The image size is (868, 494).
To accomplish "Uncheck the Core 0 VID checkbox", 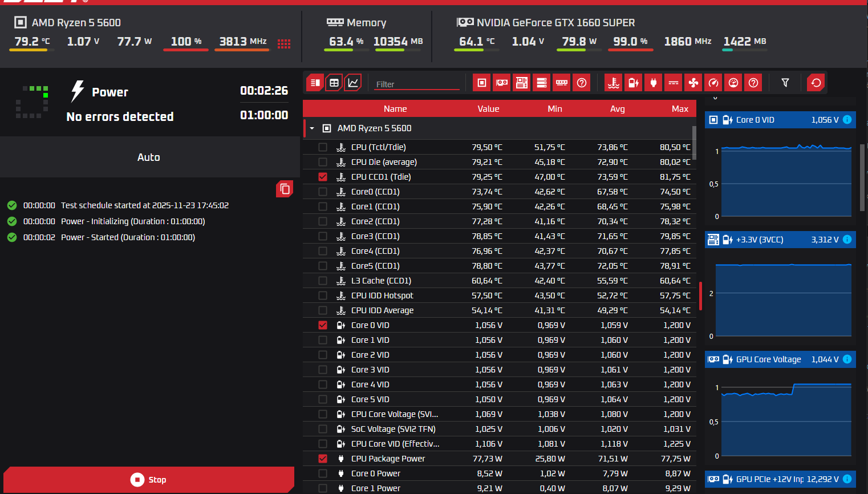I will coord(323,325).
